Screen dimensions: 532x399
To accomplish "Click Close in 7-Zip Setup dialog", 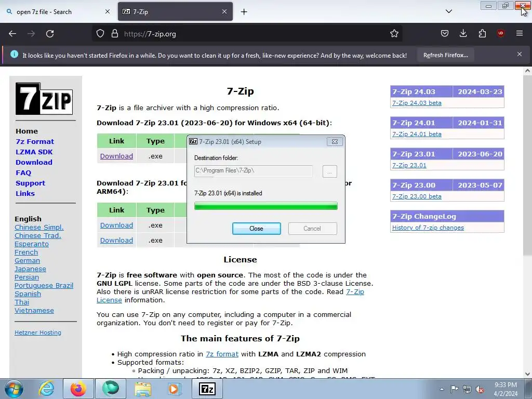I will click(x=256, y=229).
